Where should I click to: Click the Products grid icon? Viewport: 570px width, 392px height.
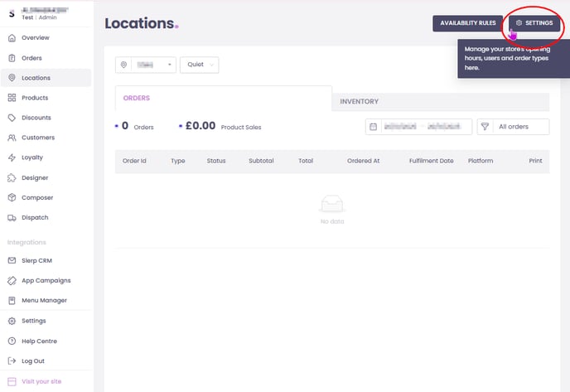[12, 98]
